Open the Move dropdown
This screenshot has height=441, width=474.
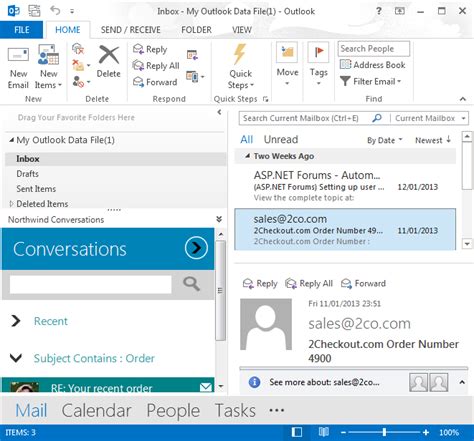click(x=287, y=65)
